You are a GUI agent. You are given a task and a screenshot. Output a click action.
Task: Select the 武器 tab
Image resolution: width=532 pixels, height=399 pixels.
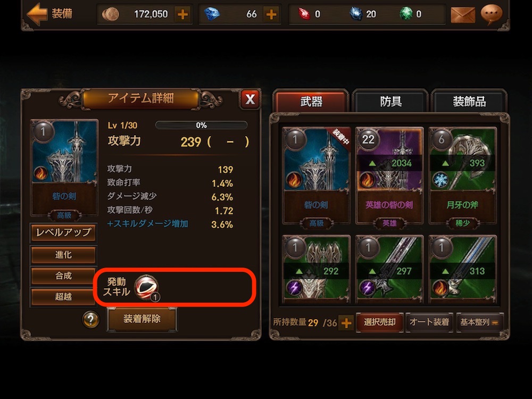[x=311, y=101]
